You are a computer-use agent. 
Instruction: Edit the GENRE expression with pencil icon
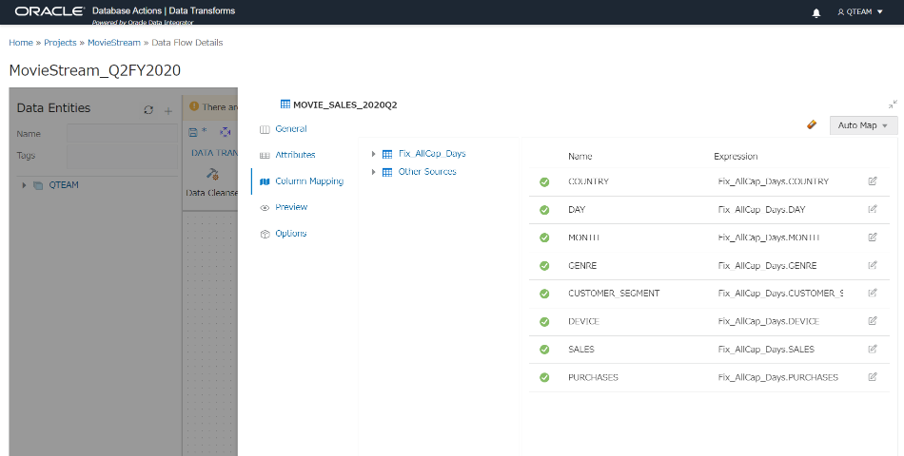[x=872, y=265]
